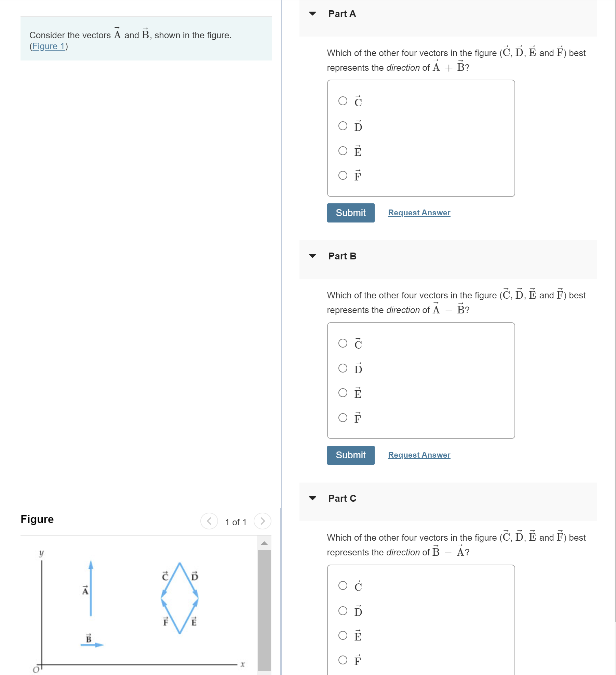Select vector D in Part A

click(x=343, y=125)
